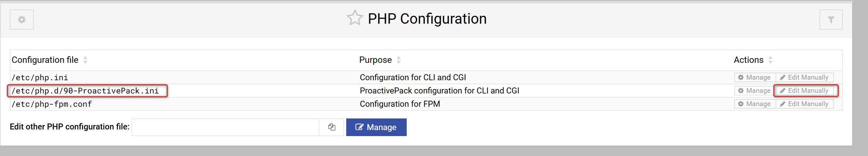Sort by Purpose column arrows

399,60
